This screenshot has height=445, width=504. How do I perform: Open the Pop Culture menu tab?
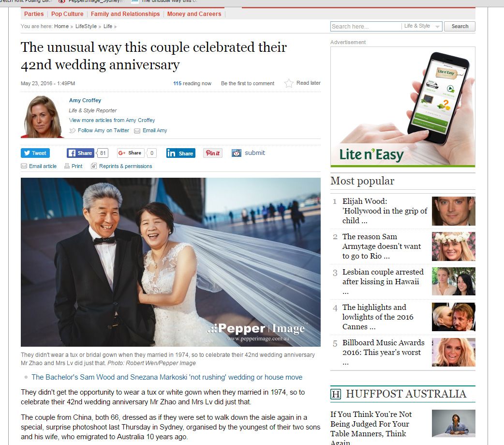[67, 14]
